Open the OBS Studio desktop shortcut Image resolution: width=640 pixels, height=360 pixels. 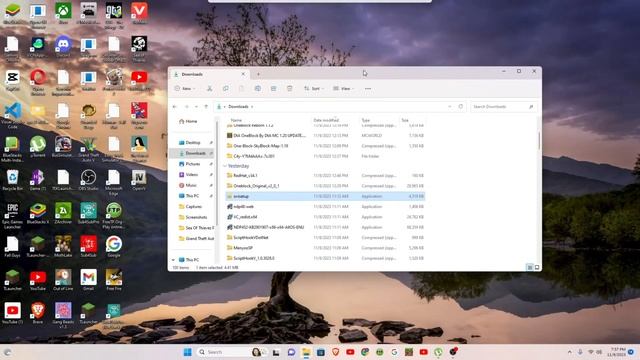(x=89, y=180)
